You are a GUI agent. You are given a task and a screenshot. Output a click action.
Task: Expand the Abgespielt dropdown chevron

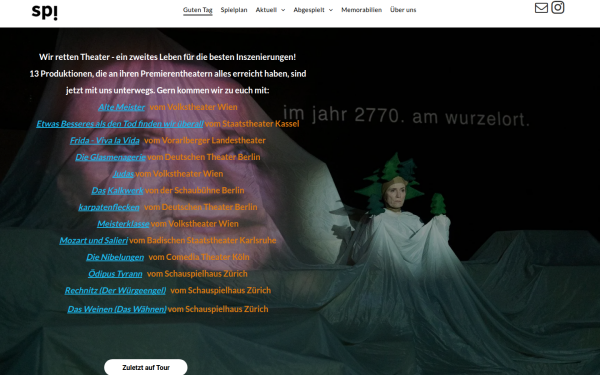tap(331, 10)
